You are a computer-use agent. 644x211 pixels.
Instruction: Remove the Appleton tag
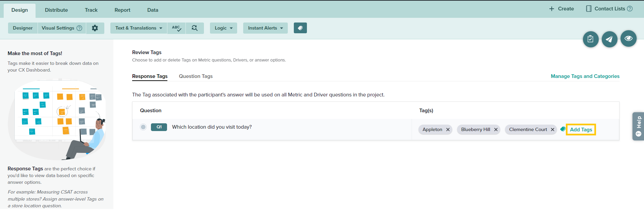[448, 130]
